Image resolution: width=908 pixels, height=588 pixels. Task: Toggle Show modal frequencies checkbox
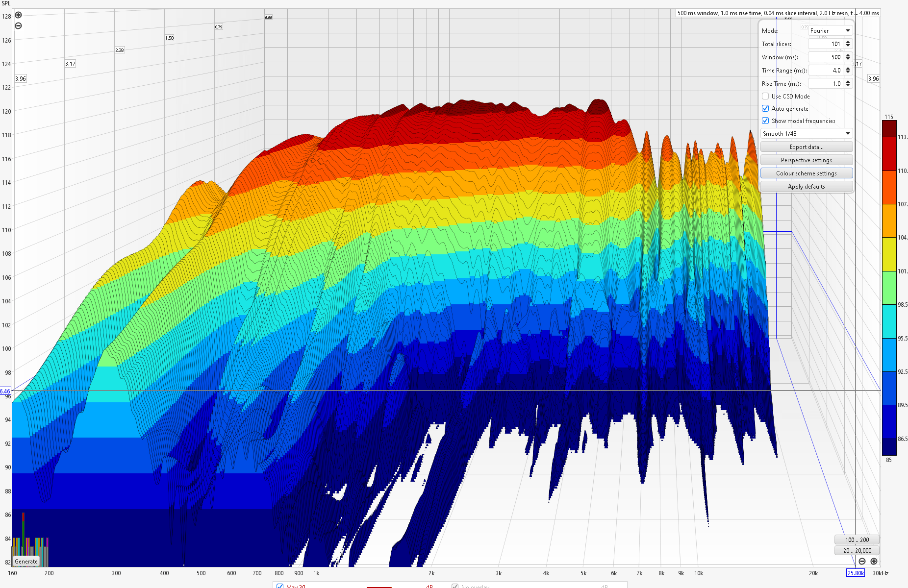click(765, 121)
